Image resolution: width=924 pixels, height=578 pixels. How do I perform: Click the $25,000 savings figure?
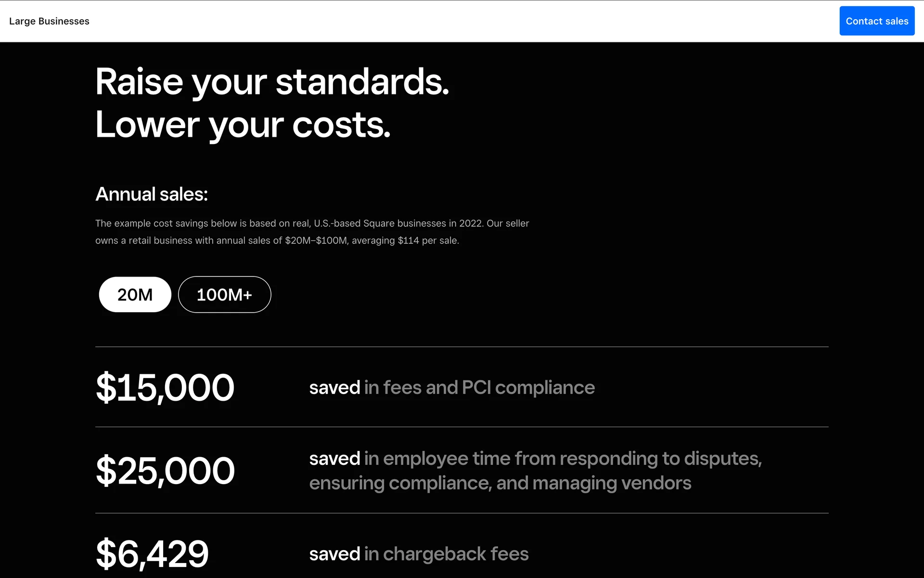point(165,471)
